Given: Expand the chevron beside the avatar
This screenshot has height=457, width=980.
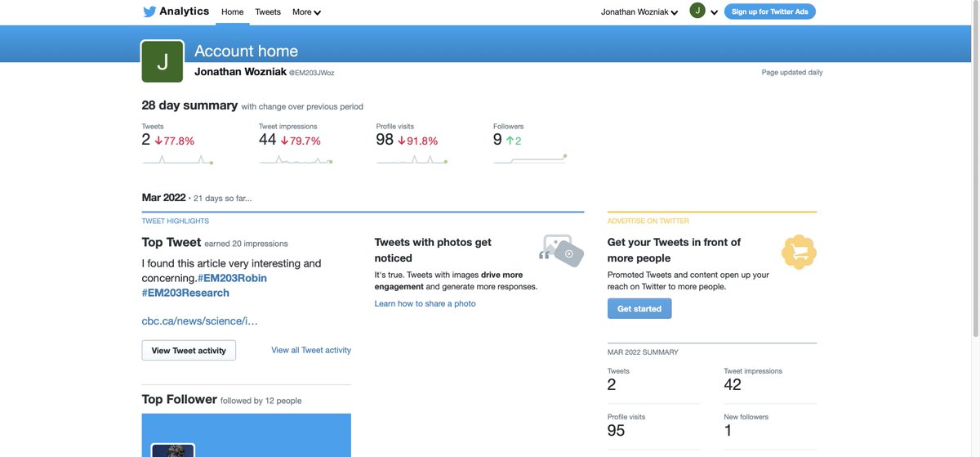Looking at the screenshot, I should point(715,12).
